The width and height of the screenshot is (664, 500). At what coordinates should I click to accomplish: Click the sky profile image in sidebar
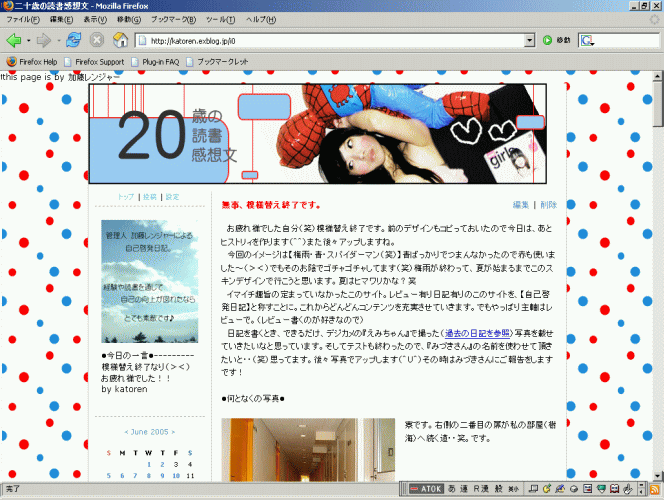pos(149,281)
